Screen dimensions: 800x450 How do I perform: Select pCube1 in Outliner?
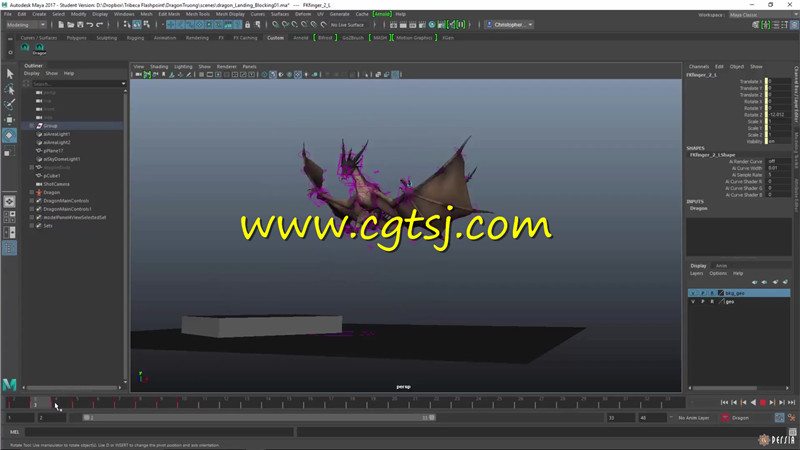click(52, 176)
